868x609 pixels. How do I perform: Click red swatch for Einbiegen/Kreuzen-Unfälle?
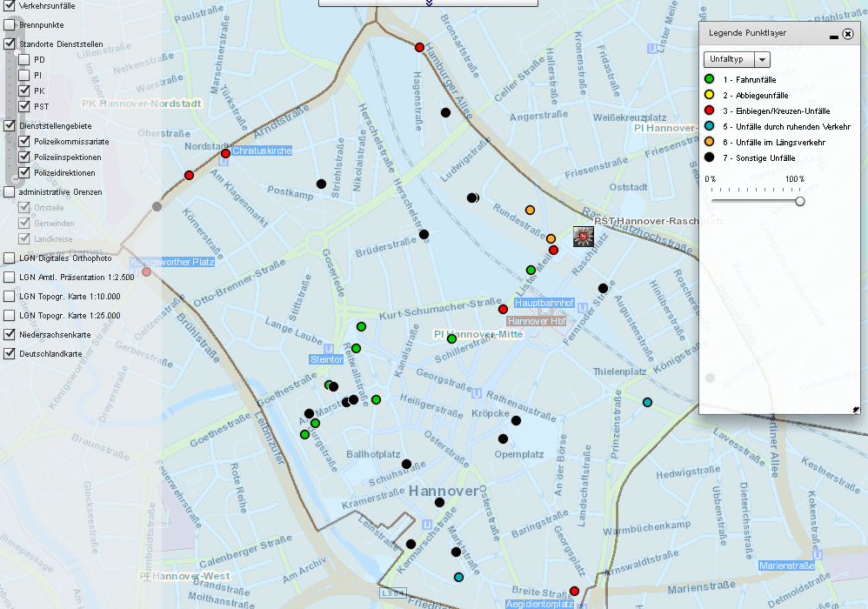[x=709, y=110]
